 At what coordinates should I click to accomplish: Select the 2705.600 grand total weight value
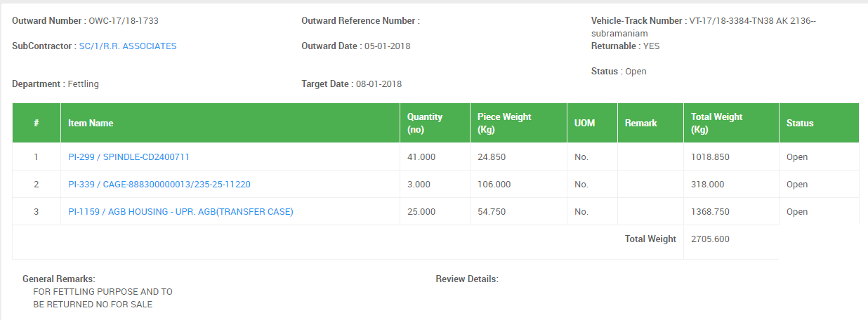[x=710, y=239]
